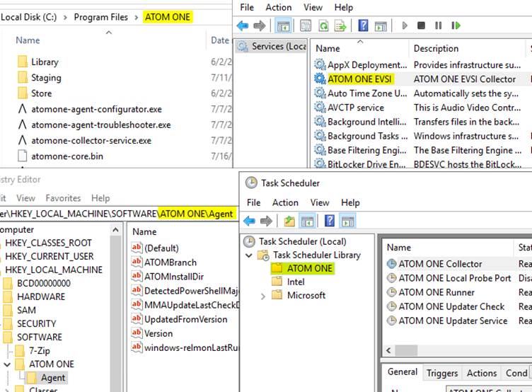Image resolution: width=532 pixels, height=392 pixels.
Task: Restart the service with restart icon
Action: tap(456, 25)
